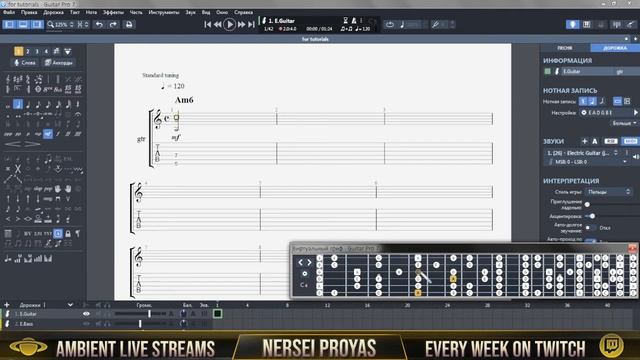This screenshot has width=640, height=360.
Task: Toggle visibility eye of E.Guitar track
Action: click(x=86, y=313)
